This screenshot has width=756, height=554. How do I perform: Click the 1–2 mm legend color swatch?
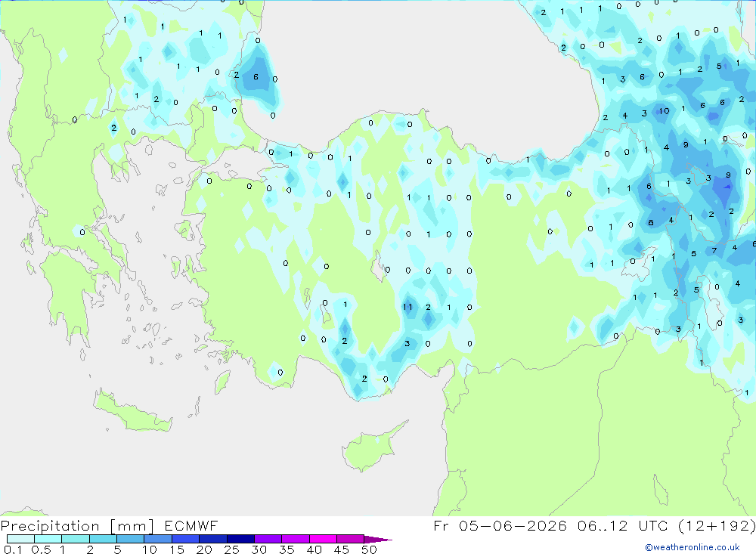pyautogui.click(x=76, y=539)
